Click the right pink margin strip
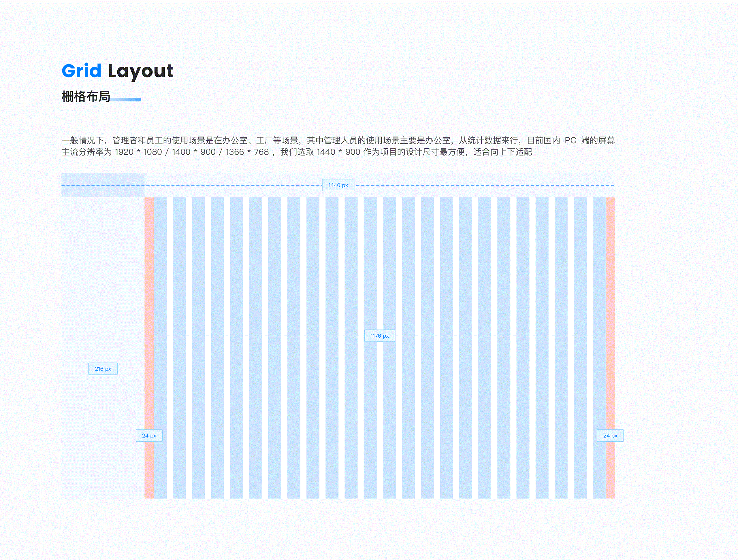 pos(610,348)
